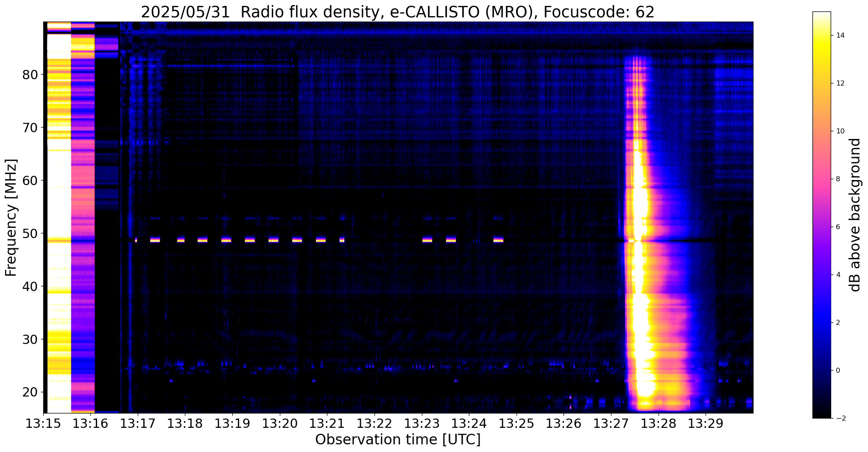Image resolution: width=868 pixels, height=452 pixels.
Task: Click the plot title mentioning e-CALLISTO (MRO)
Action: (398, 12)
